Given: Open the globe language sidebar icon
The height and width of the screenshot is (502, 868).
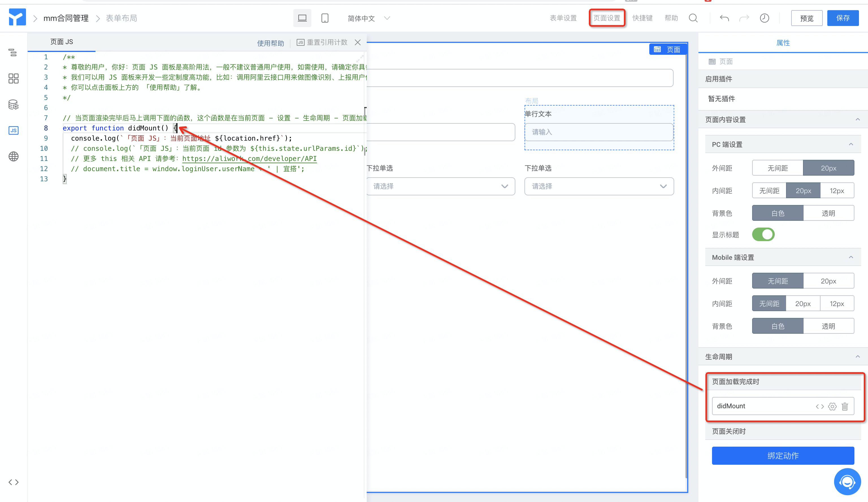Looking at the screenshot, I should click(x=13, y=156).
